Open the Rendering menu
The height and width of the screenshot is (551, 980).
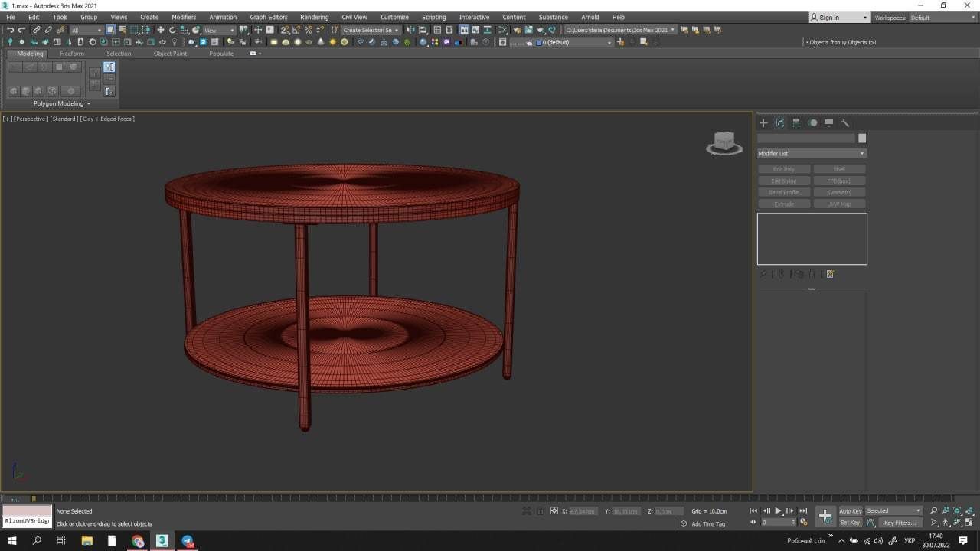pos(314,17)
